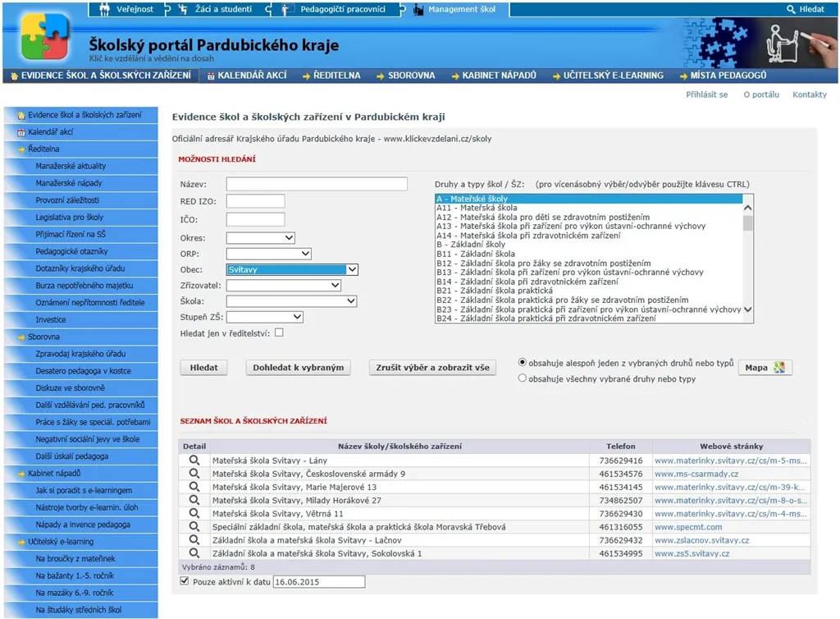Open the Škola dropdown
The image size is (840, 619).
tap(291, 301)
